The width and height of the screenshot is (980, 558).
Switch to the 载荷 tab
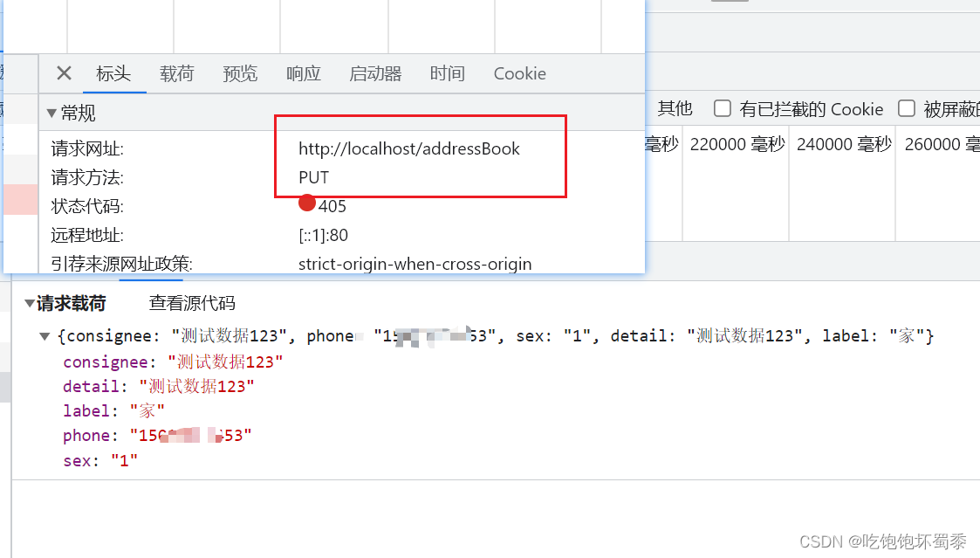point(176,73)
